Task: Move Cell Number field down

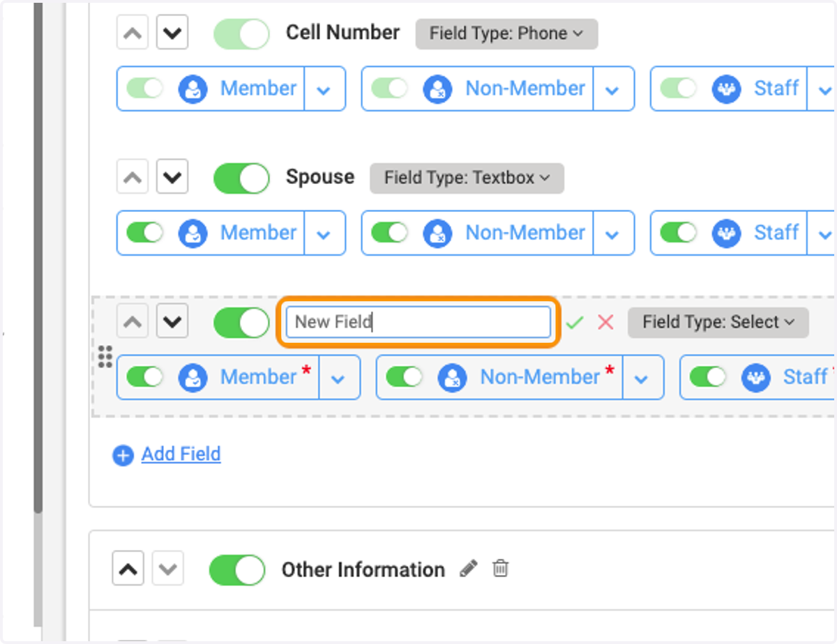Action: [172, 33]
